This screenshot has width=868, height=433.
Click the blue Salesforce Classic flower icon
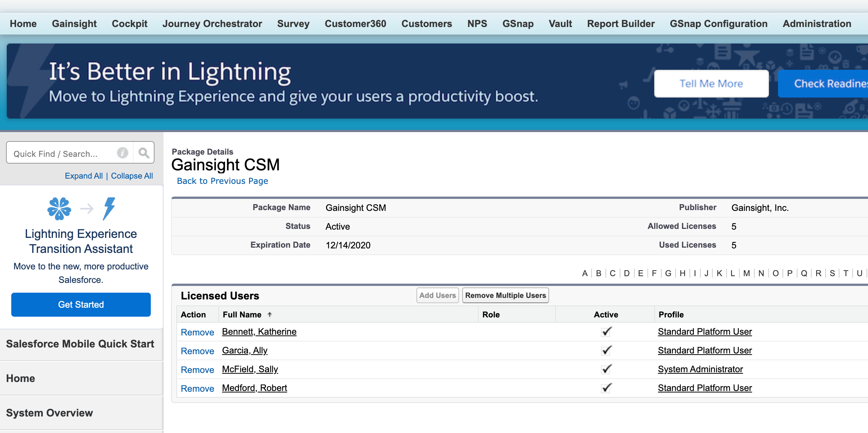coord(59,209)
